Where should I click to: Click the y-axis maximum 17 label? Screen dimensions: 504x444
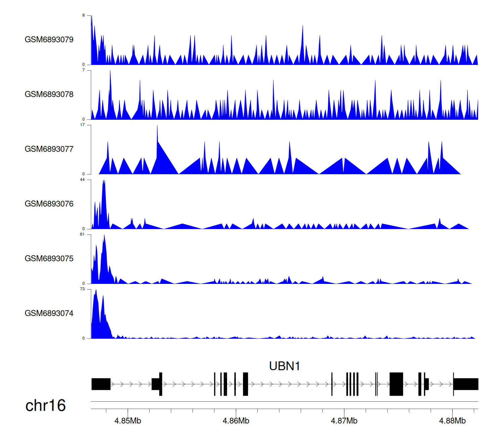(x=82, y=125)
